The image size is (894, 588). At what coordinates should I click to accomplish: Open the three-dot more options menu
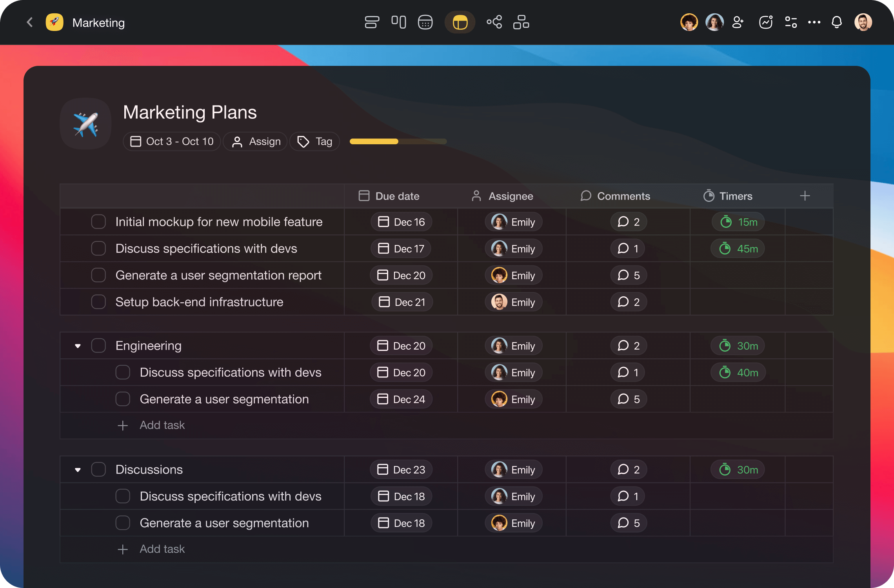(x=814, y=22)
